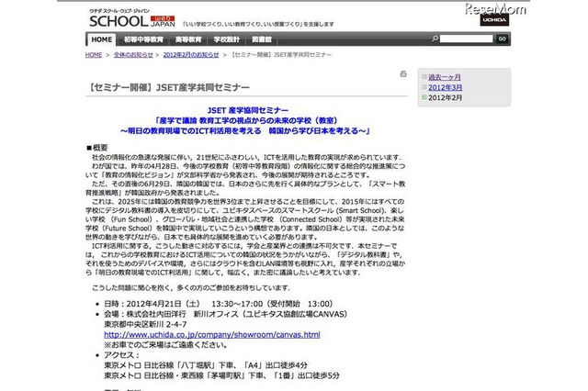Expand the 過去一ヶ月 sidebar icon
This screenshot has width=588, height=391.
pyautogui.click(x=424, y=77)
